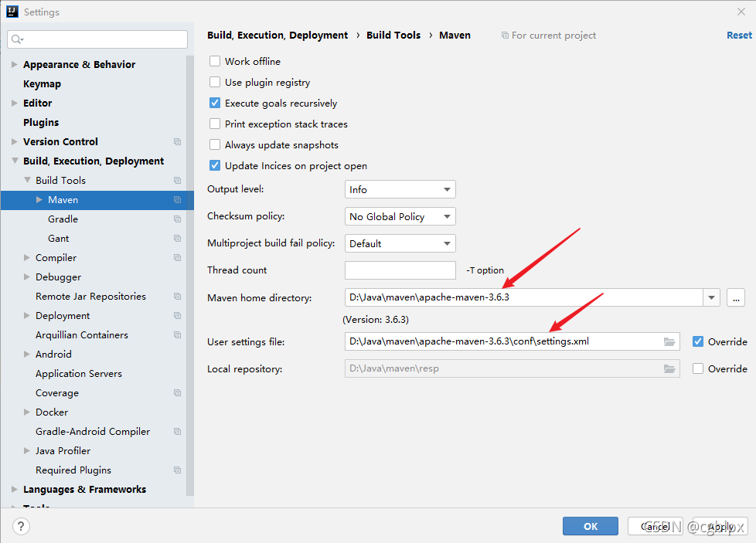The image size is (756, 543).
Task: Uncheck Execute goals recursively
Action: [215, 103]
